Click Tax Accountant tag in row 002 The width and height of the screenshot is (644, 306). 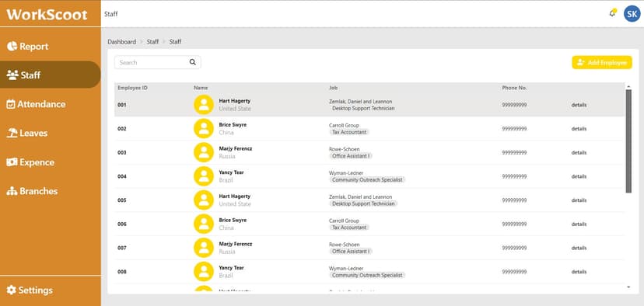349,132
